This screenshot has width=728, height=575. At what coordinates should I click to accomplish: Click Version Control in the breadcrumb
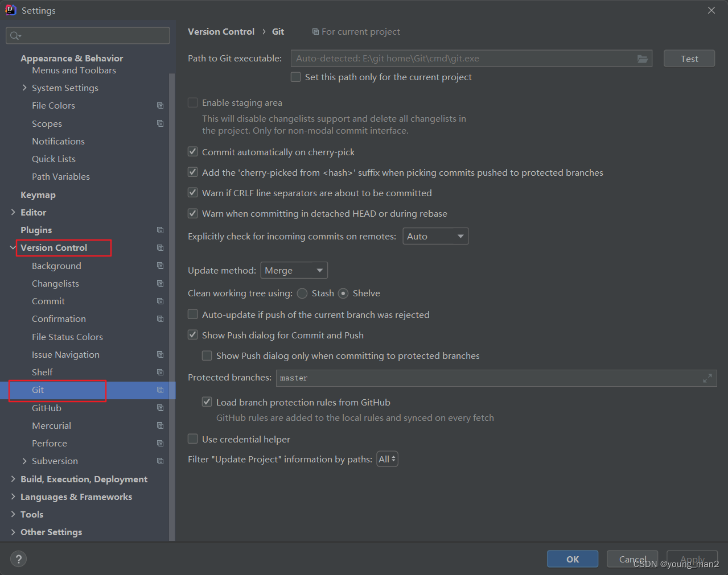(x=221, y=32)
